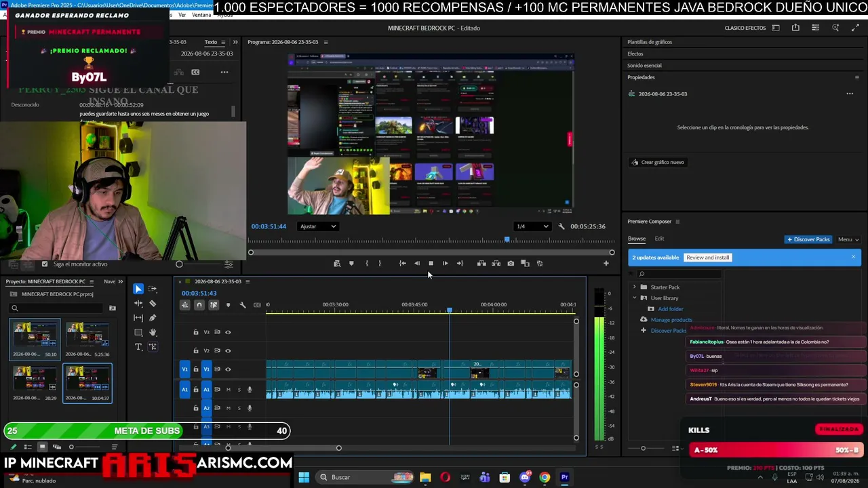Pick the Razor tool

[153, 304]
